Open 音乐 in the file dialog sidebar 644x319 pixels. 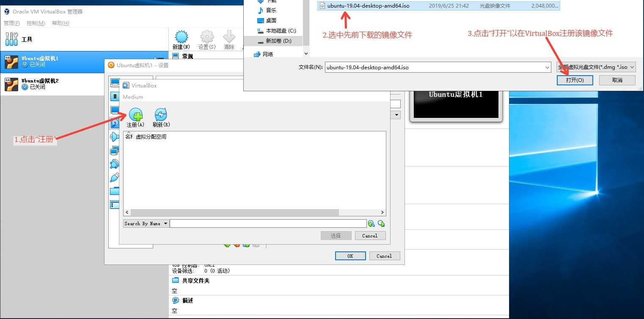[x=271, y=10]
